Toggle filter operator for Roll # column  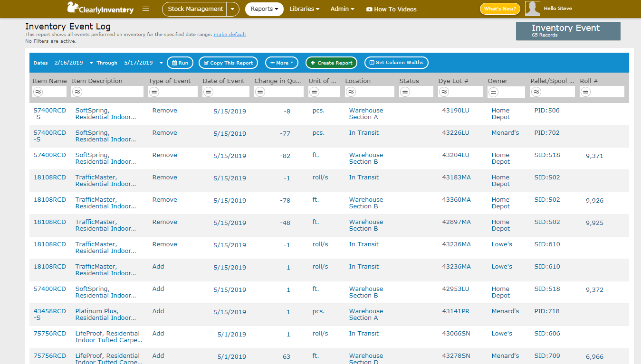tap(586, 92)
